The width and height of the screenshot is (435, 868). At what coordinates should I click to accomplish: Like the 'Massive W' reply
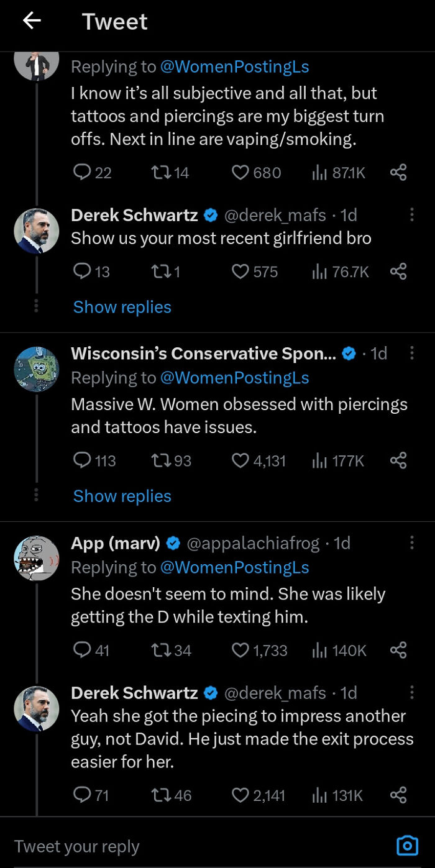(240, 460)
